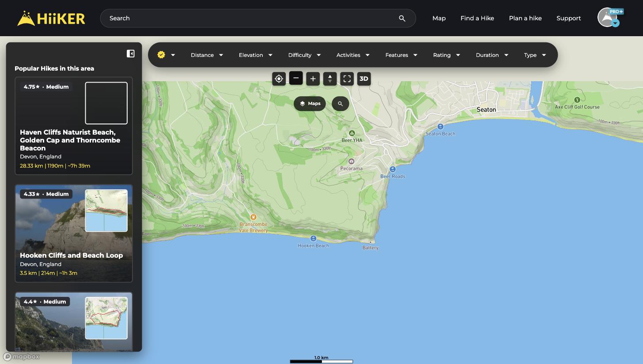
Task: Click the Beer Roads marker icon
Action: pos(393,169)
